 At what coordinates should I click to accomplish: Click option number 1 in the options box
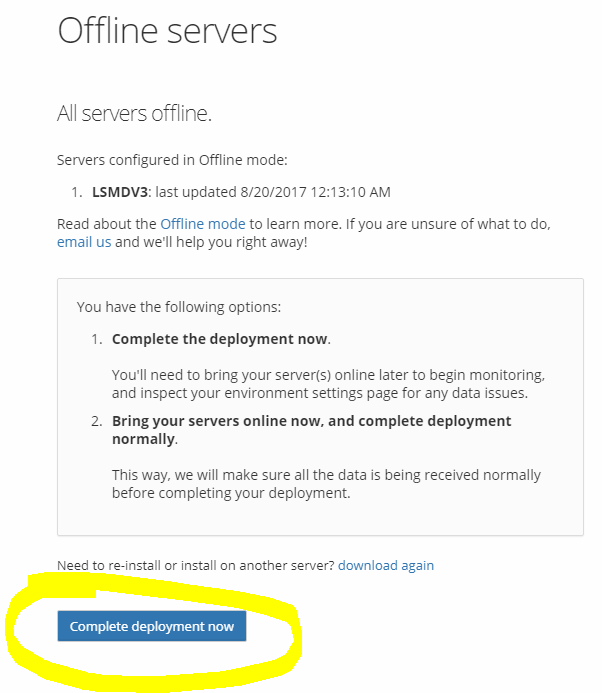coord(97,339)
